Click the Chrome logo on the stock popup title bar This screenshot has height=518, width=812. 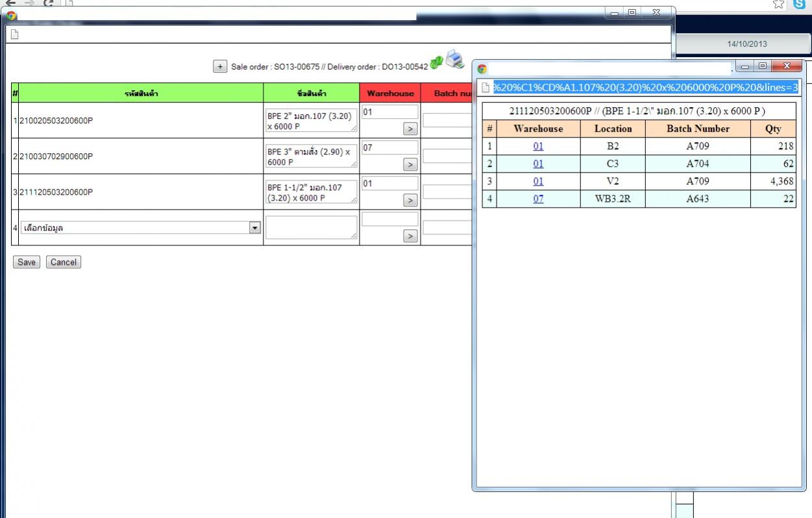482,68
